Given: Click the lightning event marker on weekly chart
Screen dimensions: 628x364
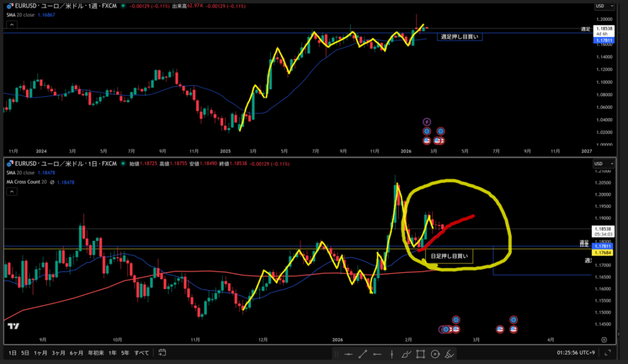Looking at the screenshot, I should click(427, 121).
